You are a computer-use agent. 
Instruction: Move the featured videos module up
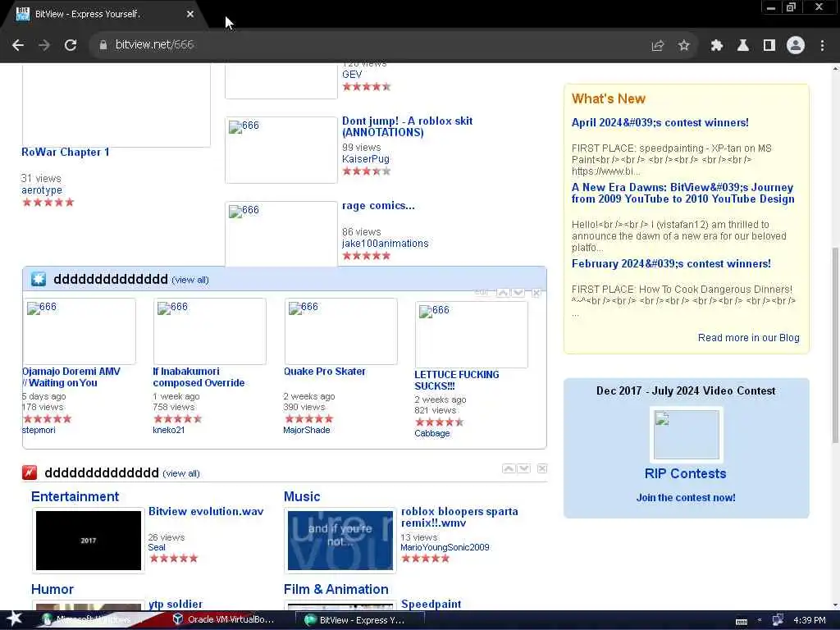[x=503, y=293]
